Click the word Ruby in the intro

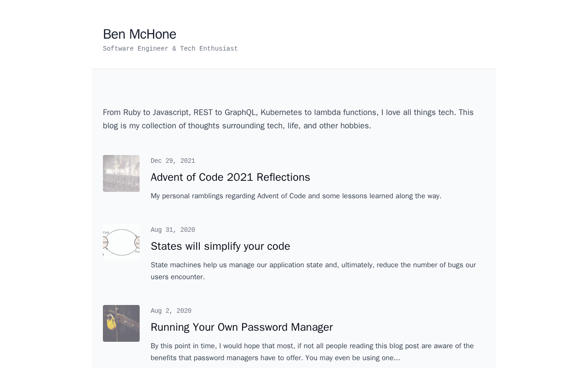(132, 112)
